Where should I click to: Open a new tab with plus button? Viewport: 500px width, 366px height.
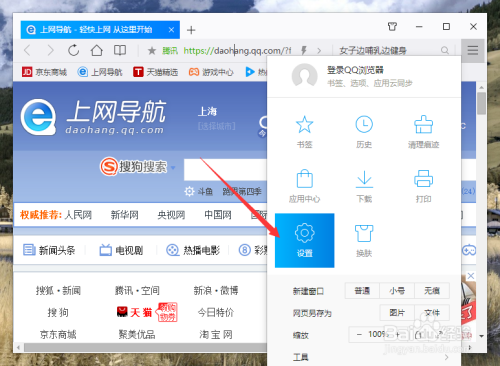191,30
